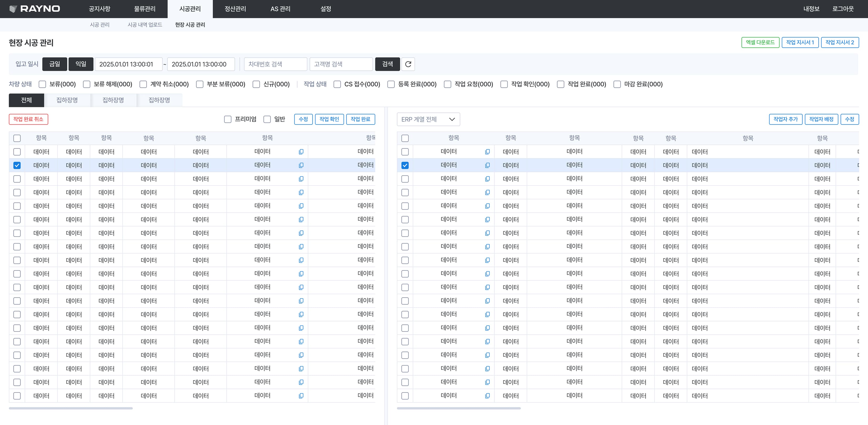The height and width of the screenshot is (425, 868).
Task: Select the 익일 date button
Action: (81, 64)
